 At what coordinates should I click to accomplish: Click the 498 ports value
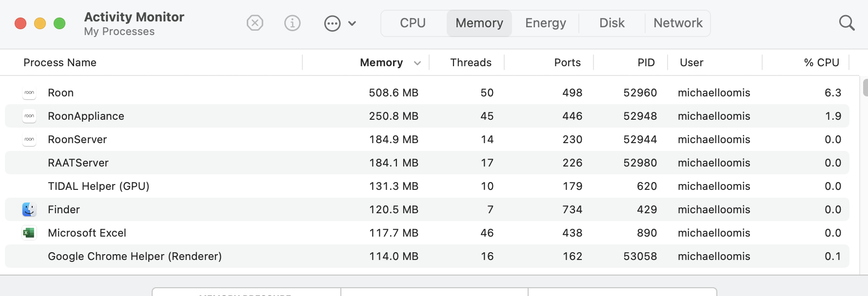[x=572, y=92]
